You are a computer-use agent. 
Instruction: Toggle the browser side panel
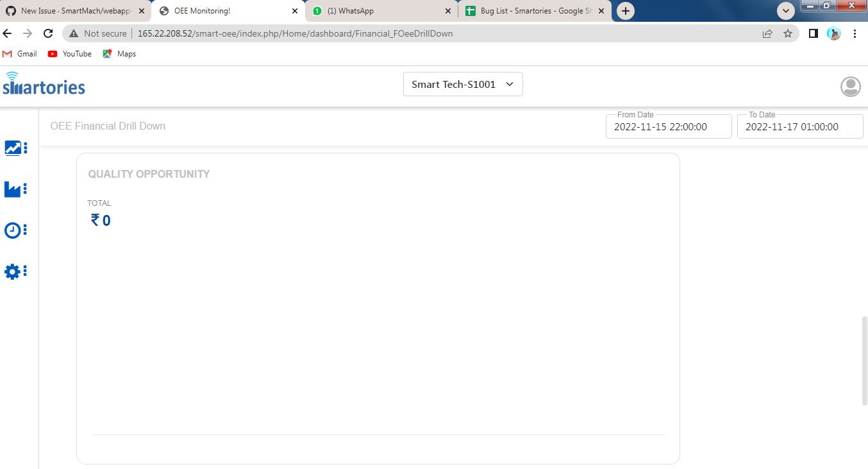(813, 33)
